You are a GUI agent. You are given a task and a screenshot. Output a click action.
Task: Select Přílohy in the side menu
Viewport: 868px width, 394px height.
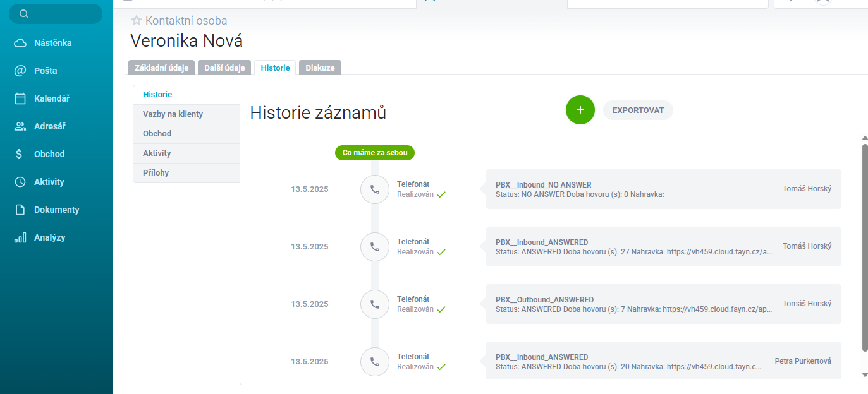[156, 173]
